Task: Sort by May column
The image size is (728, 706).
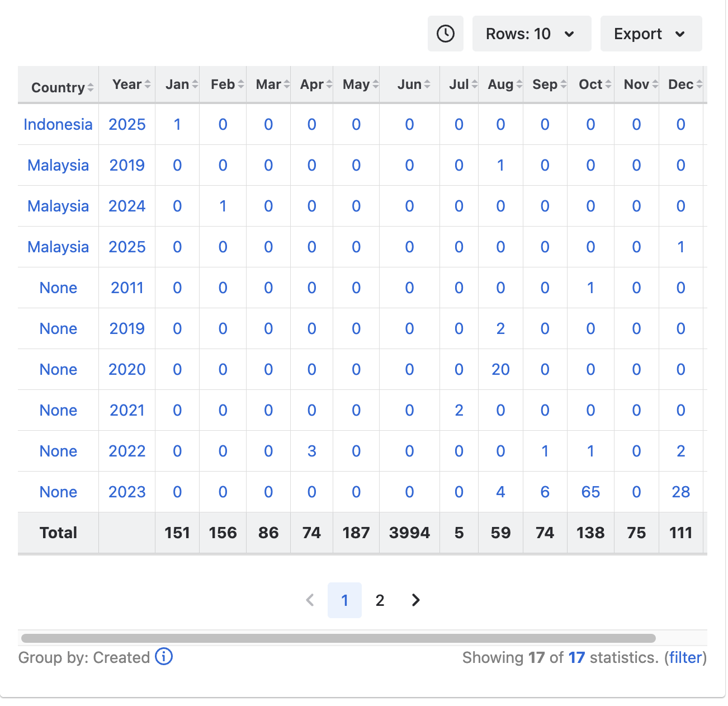Action: (356, 84)
